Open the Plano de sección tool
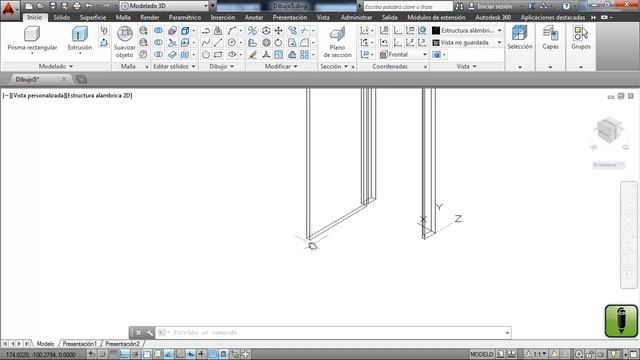 pyautogui.click(x=337, y=42)
